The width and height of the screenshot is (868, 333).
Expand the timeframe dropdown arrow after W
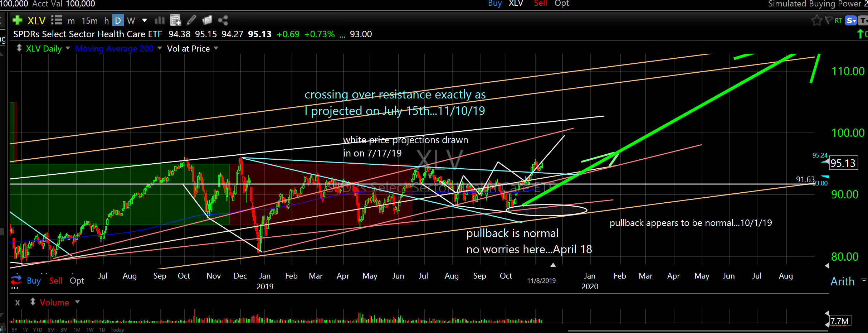point(145,20)
